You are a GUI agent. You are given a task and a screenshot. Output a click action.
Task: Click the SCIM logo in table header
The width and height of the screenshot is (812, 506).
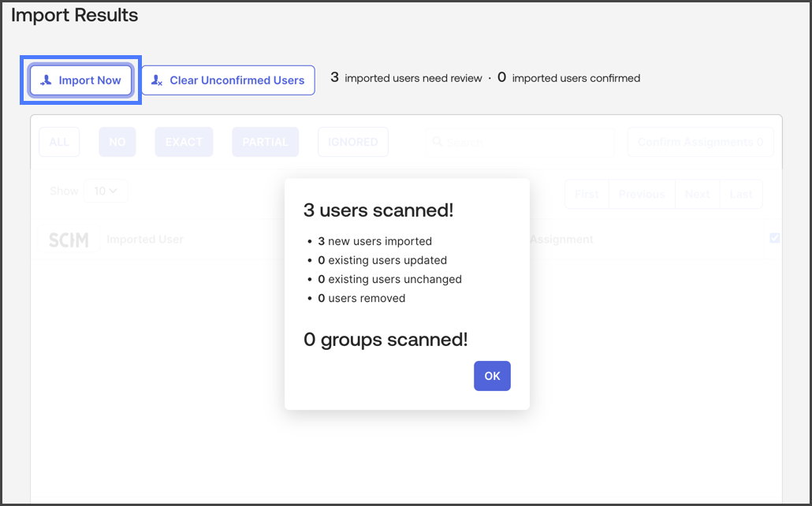coord(69,240)
